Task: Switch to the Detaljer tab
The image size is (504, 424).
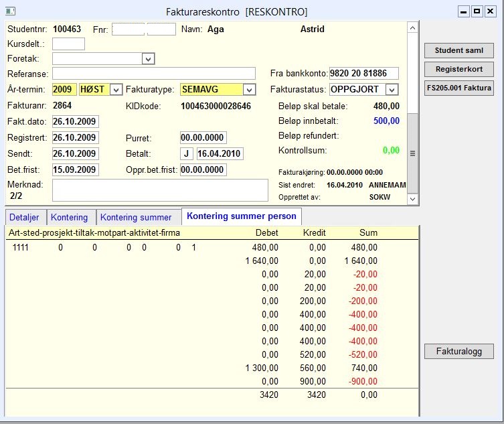Action: (24, 218)
